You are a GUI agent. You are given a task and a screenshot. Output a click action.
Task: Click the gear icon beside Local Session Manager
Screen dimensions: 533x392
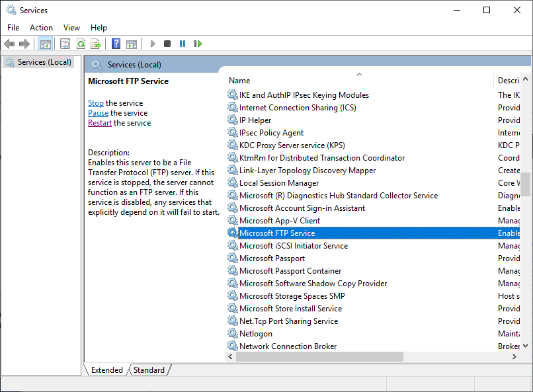tap(233, 182)
